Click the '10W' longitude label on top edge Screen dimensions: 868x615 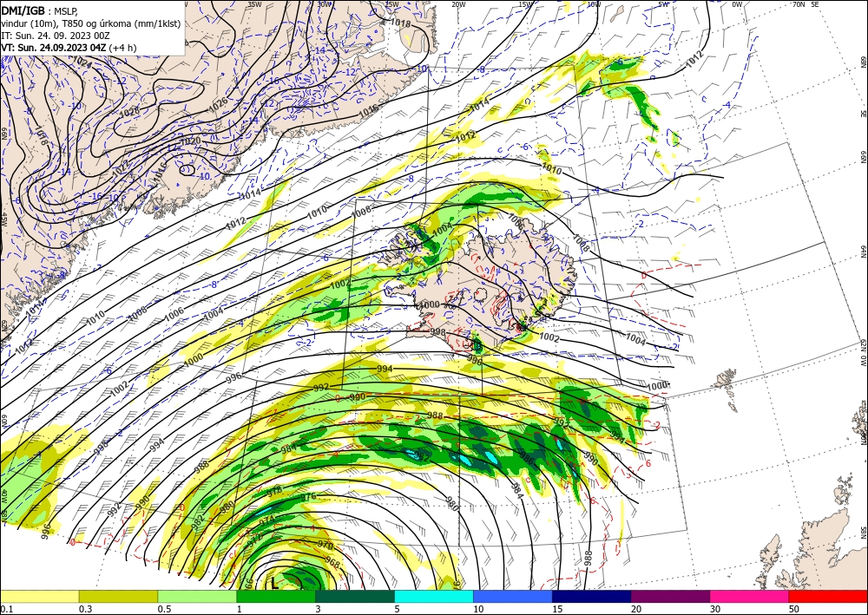[x=594, y=4]
